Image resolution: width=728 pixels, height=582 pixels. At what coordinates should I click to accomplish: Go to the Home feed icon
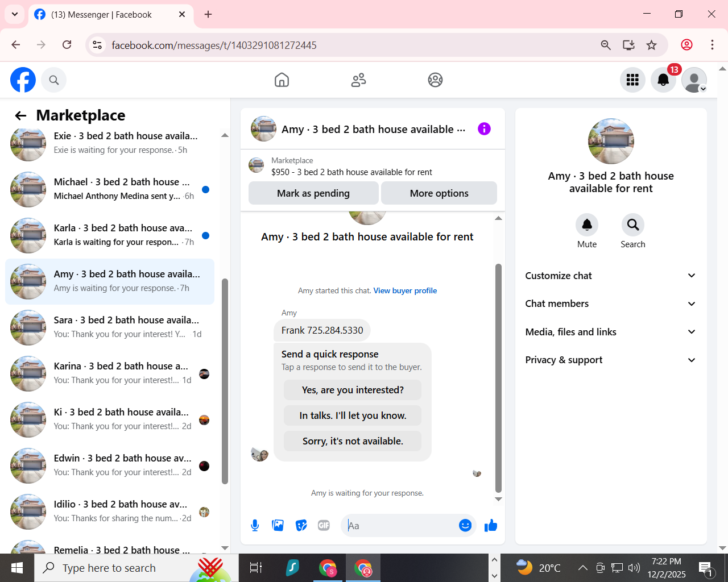[x=282, y=80]
